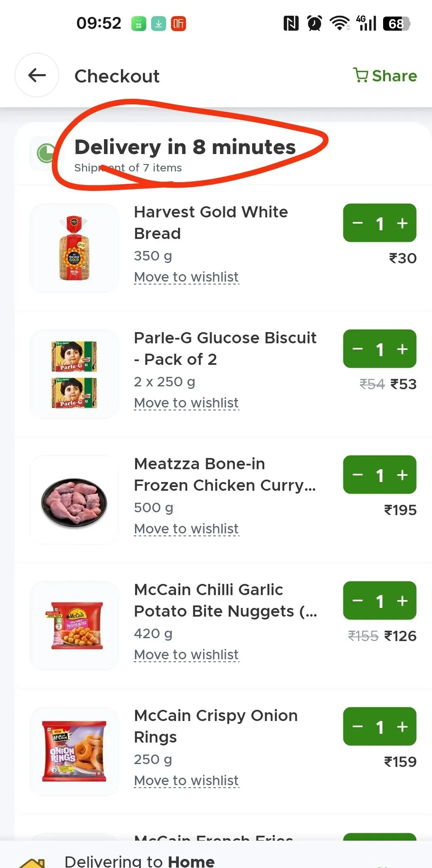Reduce Parle-G Glucose Biscuit quantity
Viewport: 432px width, 868px height.
point(357,349)
